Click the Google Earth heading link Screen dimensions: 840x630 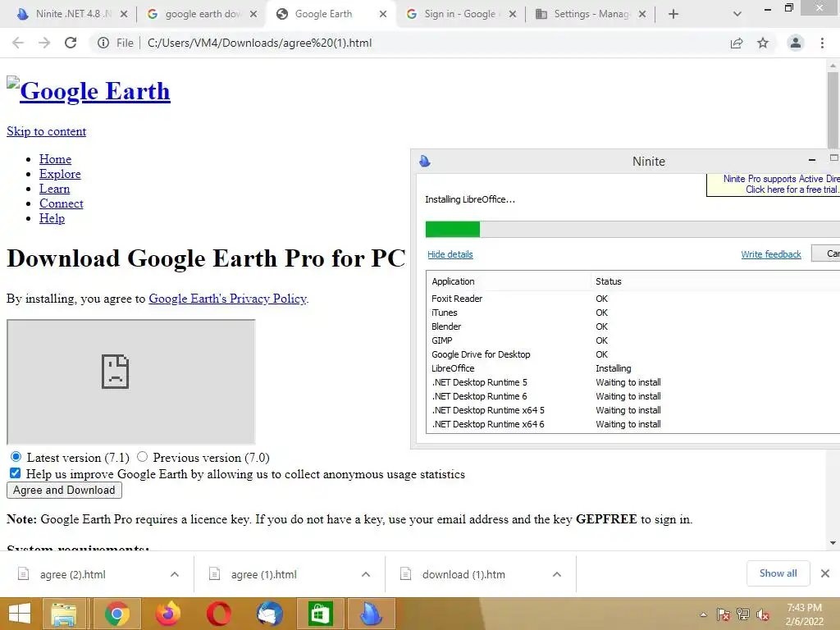(x=95, y=90)
